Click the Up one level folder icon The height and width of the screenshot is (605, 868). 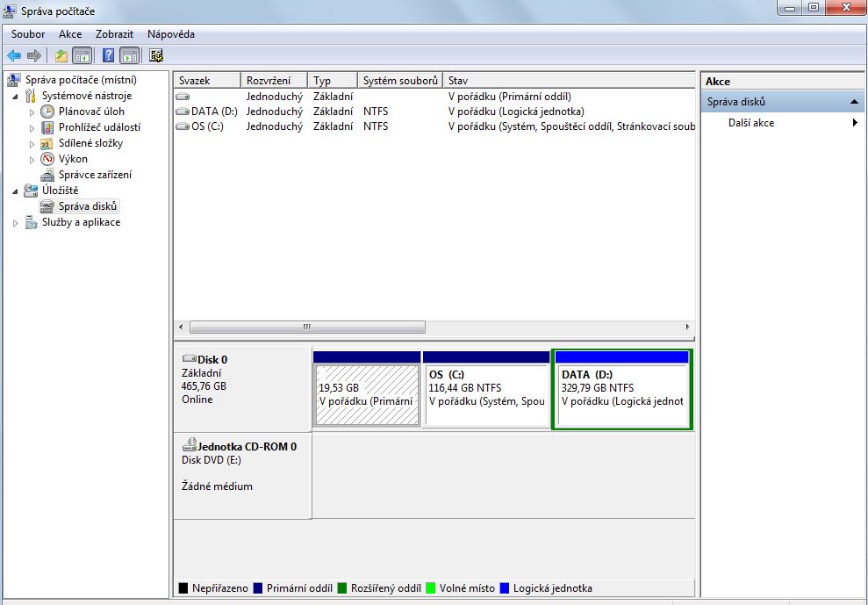pos(61,56)
